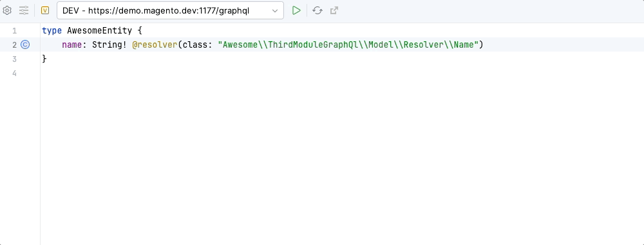
Task: Click the resolver class string value
Action: 348,44
